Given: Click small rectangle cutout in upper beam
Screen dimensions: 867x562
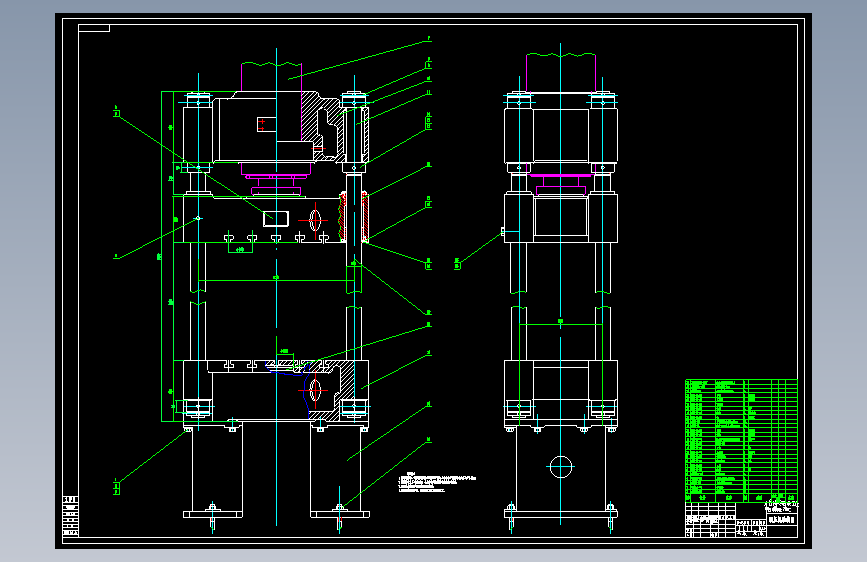Looking at the screenshot, I should (276, 218).
